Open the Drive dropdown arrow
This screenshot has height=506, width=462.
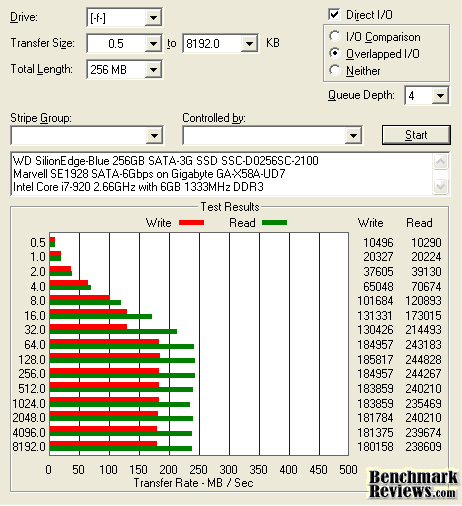153,17
